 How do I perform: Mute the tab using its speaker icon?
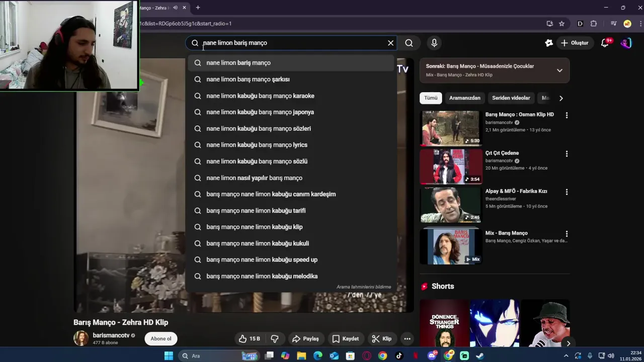tap(175, 8)
